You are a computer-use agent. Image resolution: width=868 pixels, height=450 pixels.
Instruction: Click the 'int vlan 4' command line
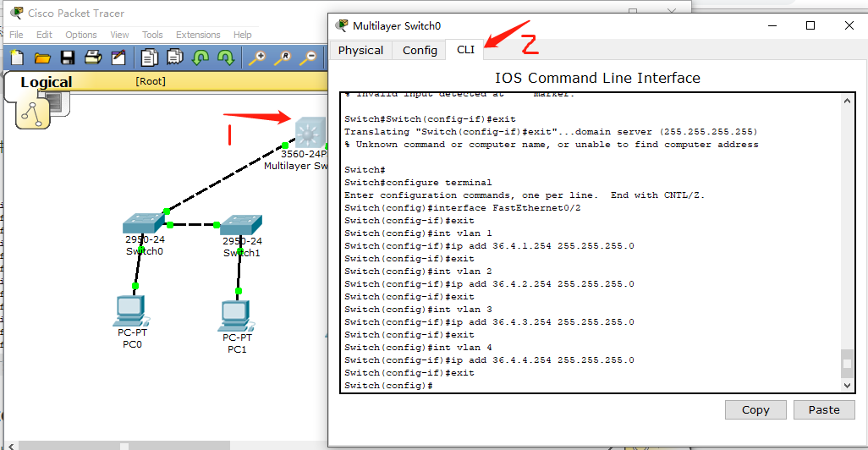(x=418, y=348)
